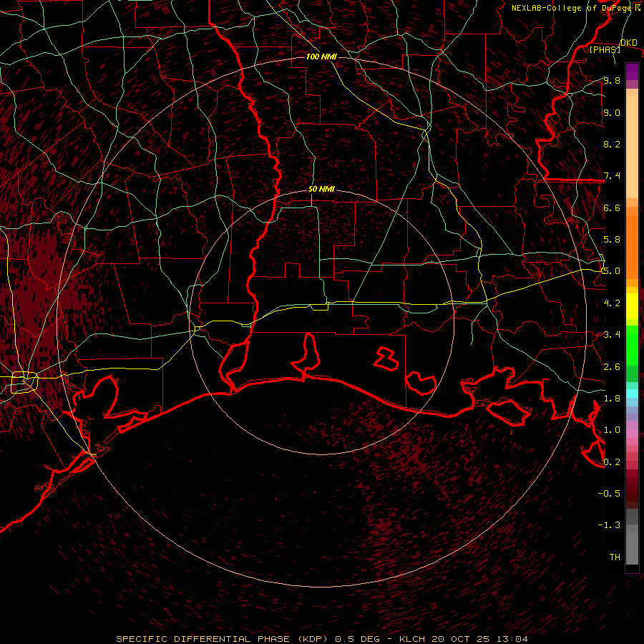Click the 3.4 scale value
This screenshot has height=644, width=644.
pyautogui.click(x=612, y=335)
